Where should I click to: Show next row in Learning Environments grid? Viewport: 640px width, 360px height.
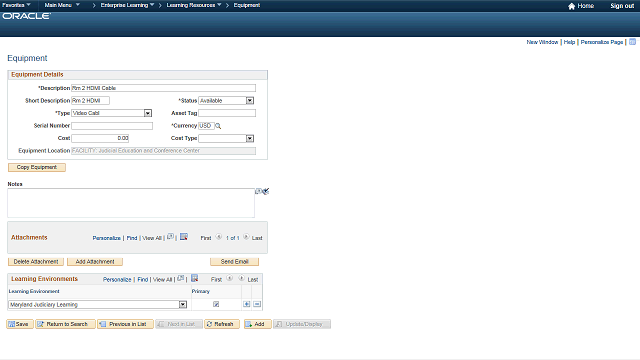(x=242, y=278)
